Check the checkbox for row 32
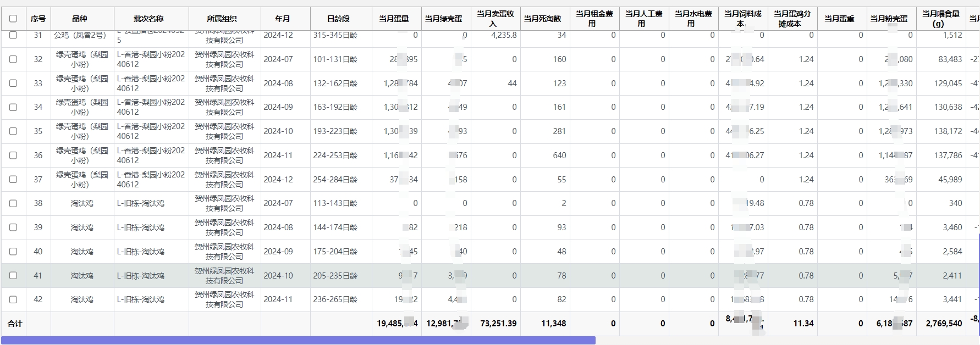Viewport: 980px width, 345px height. click(x=13, y=59)
